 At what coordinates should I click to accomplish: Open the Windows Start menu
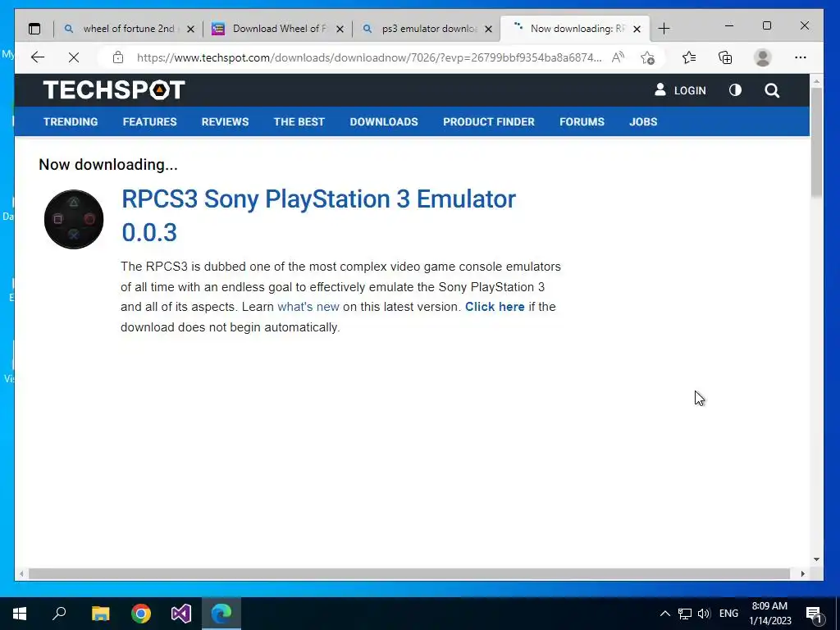click(20, 614)
